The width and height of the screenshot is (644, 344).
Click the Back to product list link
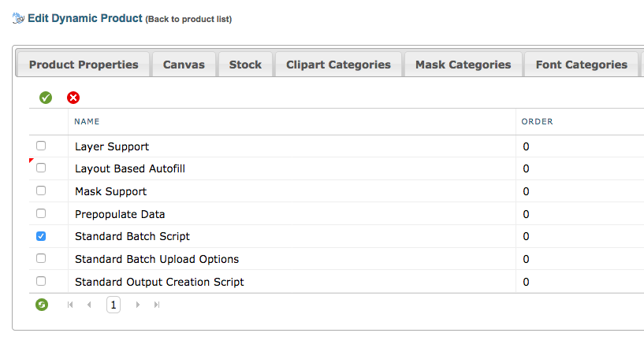188,19
